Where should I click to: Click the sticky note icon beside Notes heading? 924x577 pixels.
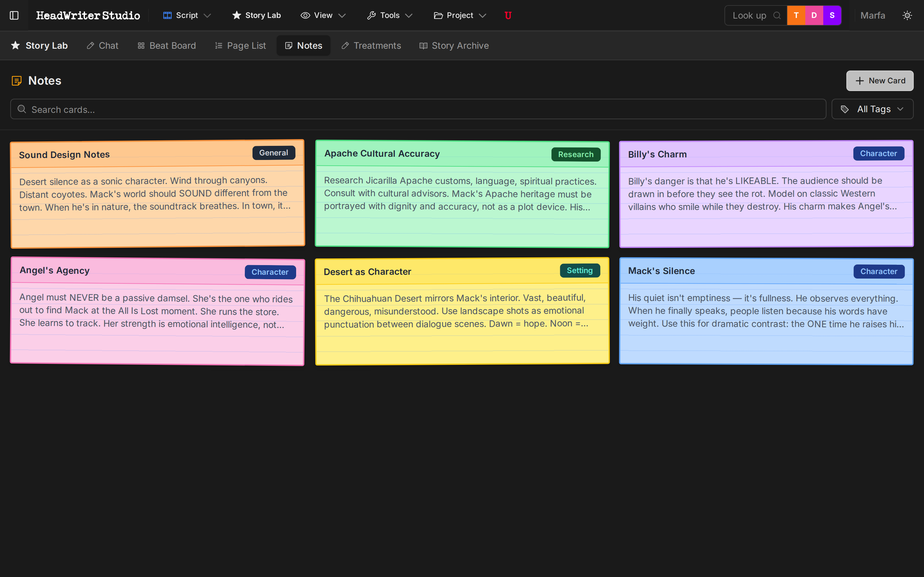click(16, 80)
